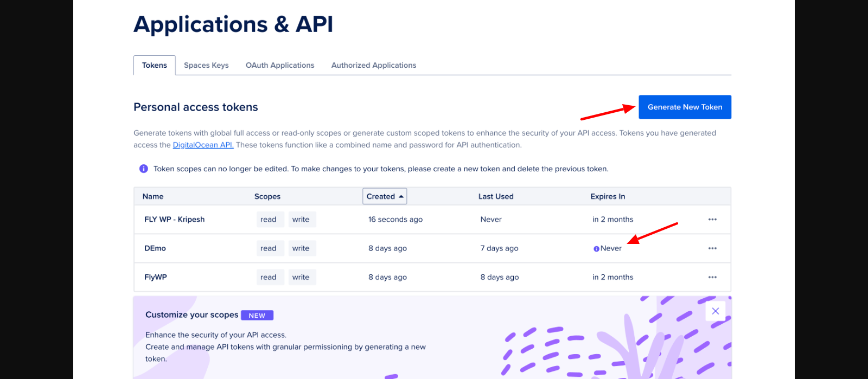
Task: Click the Expires In column header
Action: click(608, 196)
